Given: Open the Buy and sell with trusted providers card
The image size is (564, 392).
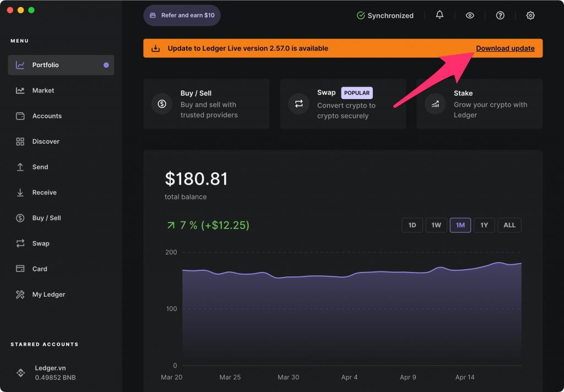Looking at the screenshot, I should coord(207,104).
